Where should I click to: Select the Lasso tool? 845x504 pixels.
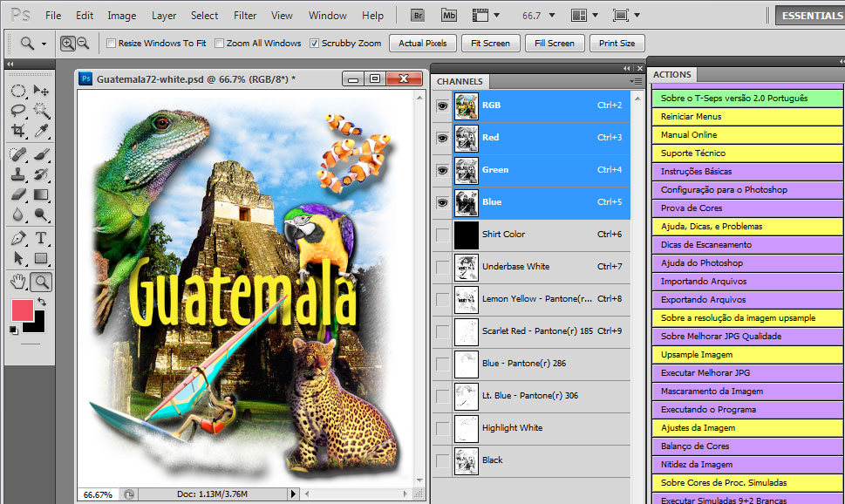pos(18,111)
